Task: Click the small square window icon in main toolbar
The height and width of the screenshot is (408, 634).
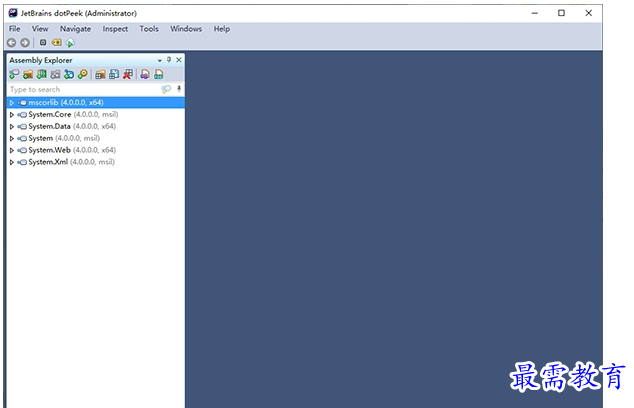Action: pyautogui.click(x=43, y=42)
